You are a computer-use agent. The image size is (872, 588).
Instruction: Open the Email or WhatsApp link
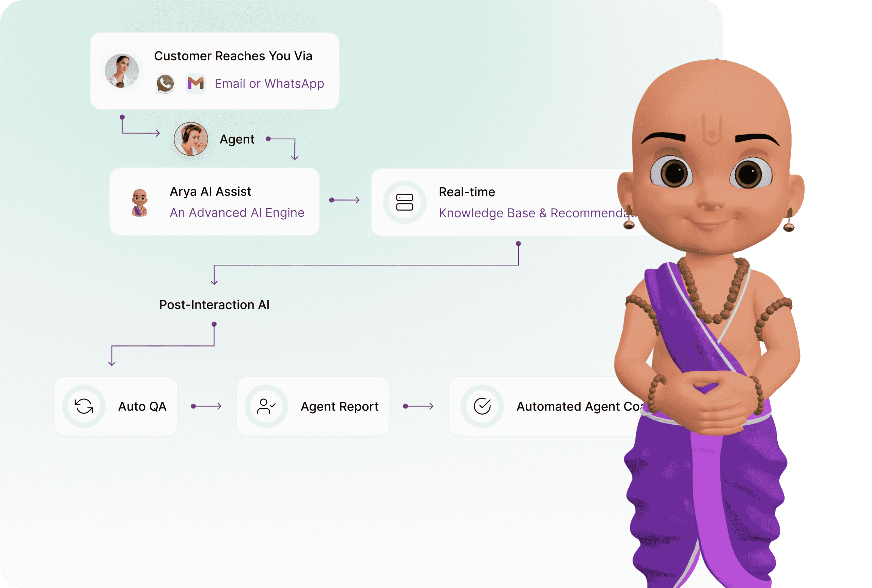269,83
